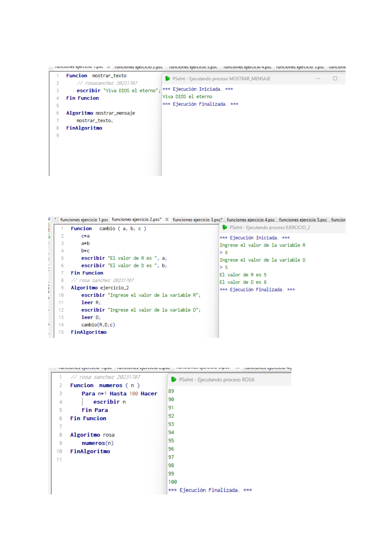Close the 'funciones ejercicio 2.psc*' tab

point(167,219)
